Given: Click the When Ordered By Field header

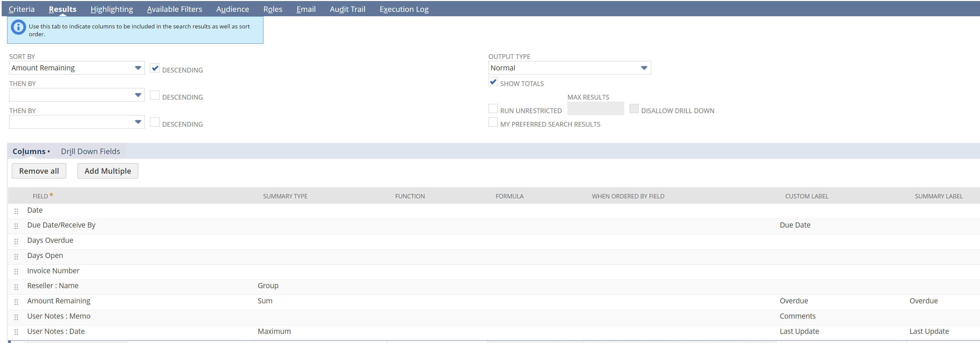Looking at the screenshot, I should (628, 196).
